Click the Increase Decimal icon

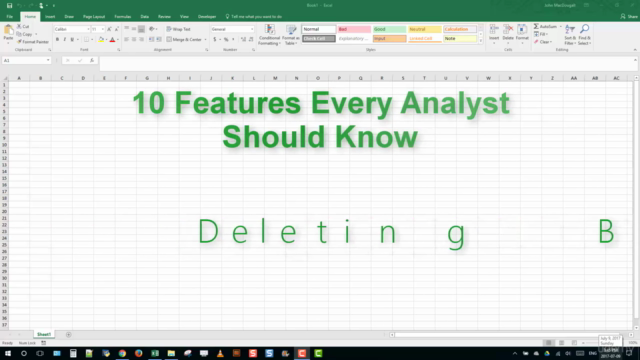coord(243,40)
